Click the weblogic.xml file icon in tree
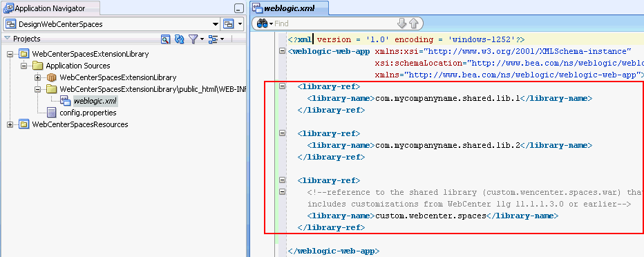Screen dimensions: 644x257 pos(66,101)
